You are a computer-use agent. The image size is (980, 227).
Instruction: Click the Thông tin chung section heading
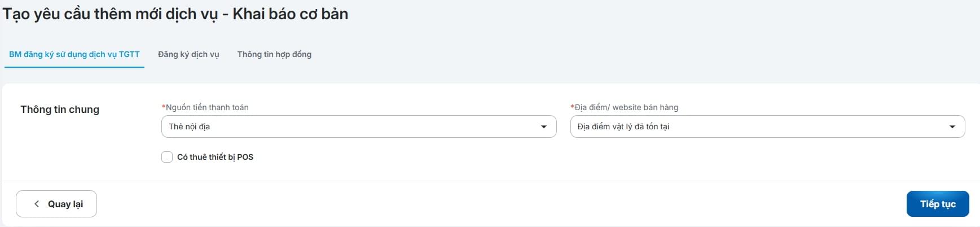click(60, 110)
